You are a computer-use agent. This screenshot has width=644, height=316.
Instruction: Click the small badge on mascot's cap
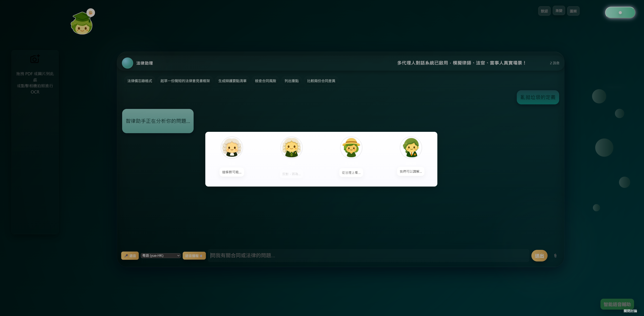(x=91, y=12)
